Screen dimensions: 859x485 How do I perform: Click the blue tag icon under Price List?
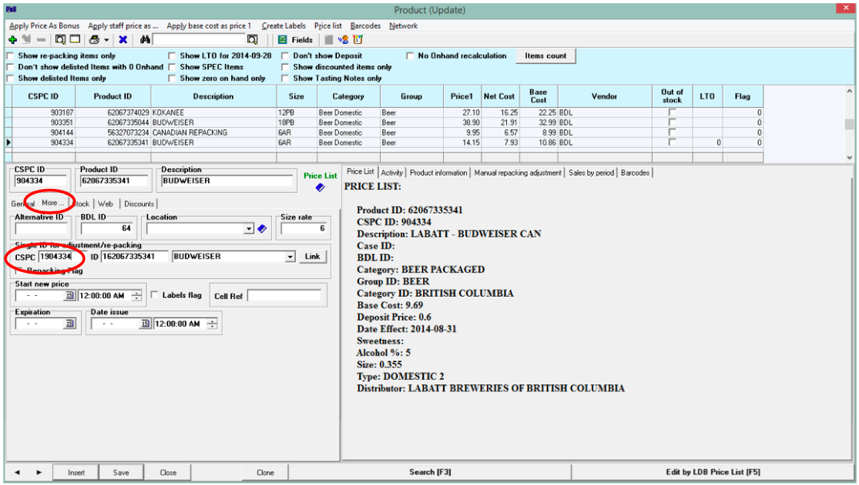320,187
